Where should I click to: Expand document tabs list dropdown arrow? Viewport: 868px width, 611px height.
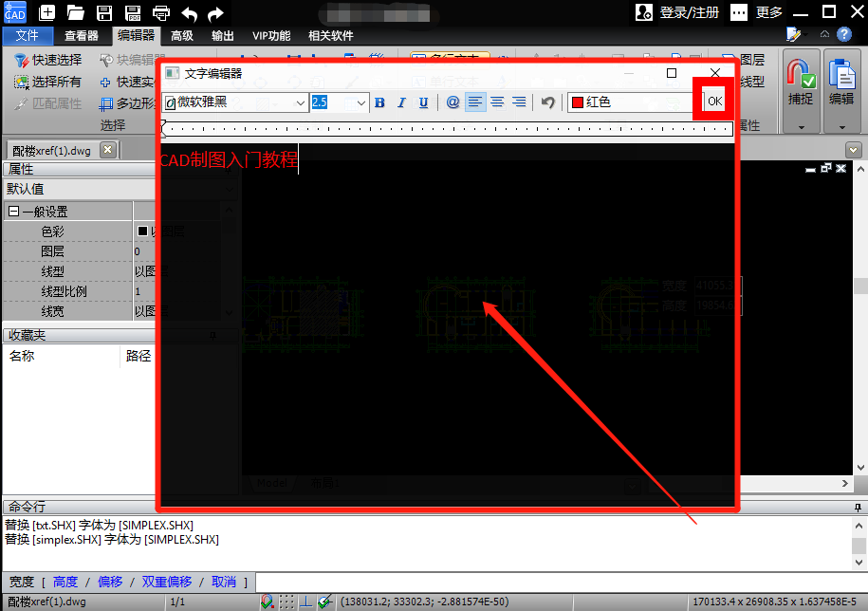coord(854,150)
